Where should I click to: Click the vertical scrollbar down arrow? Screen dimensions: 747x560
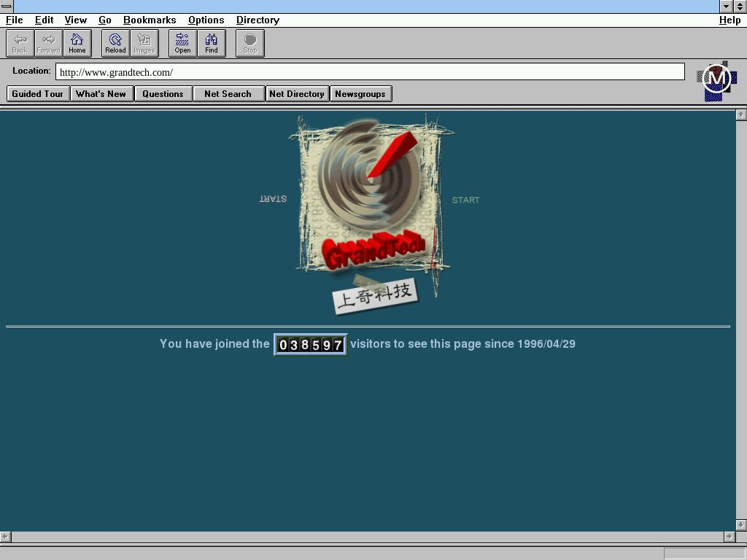pos(741,524)
